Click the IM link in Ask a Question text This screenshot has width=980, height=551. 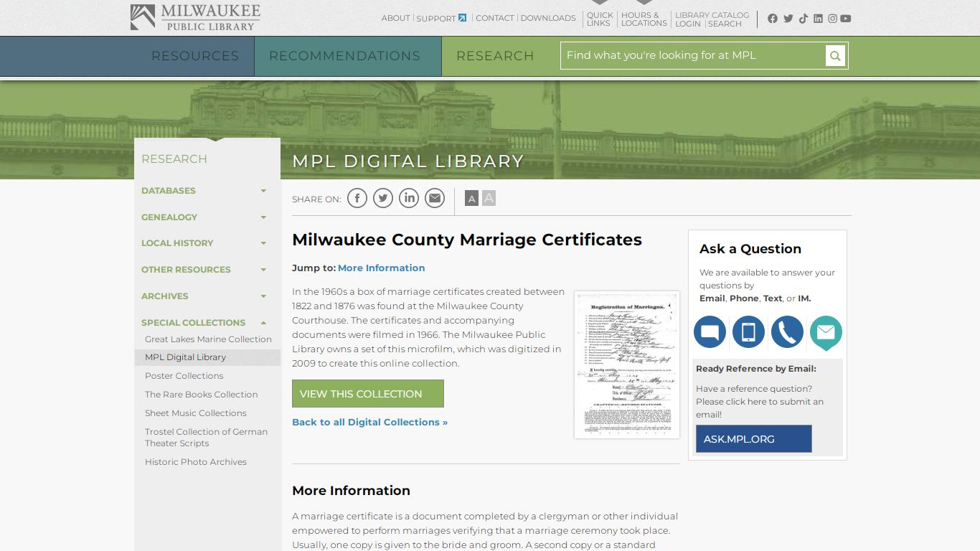804,298
